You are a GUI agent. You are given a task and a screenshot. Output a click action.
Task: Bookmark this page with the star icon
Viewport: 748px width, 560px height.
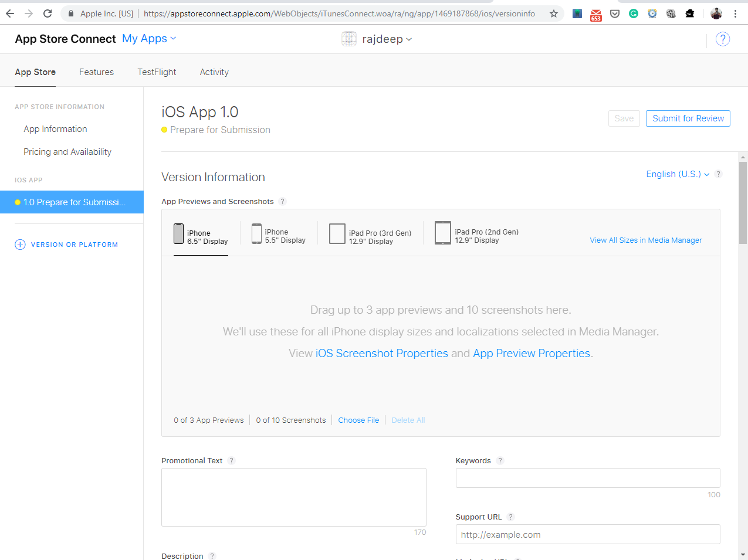tap(553, 13)
